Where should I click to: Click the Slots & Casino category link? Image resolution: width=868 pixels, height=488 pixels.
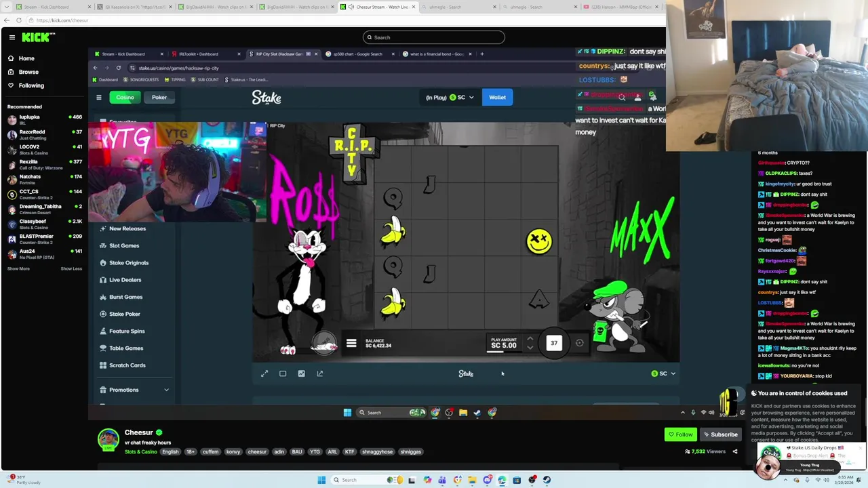coord(141,451)
